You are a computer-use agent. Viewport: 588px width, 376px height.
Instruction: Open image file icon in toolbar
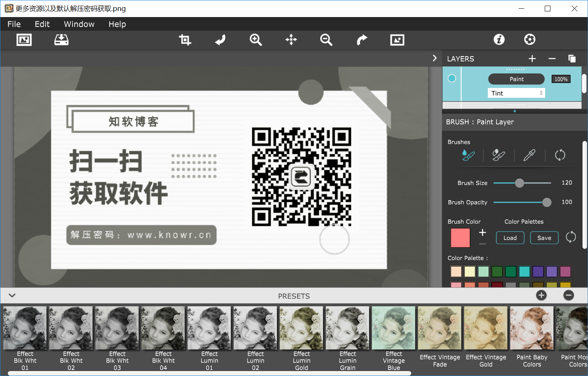coord(24,40)
